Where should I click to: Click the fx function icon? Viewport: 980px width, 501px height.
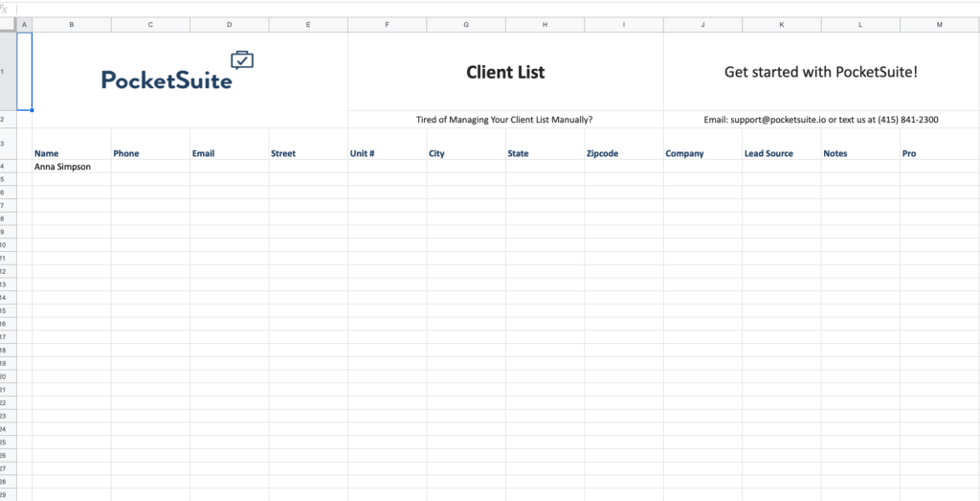(4, 10)
